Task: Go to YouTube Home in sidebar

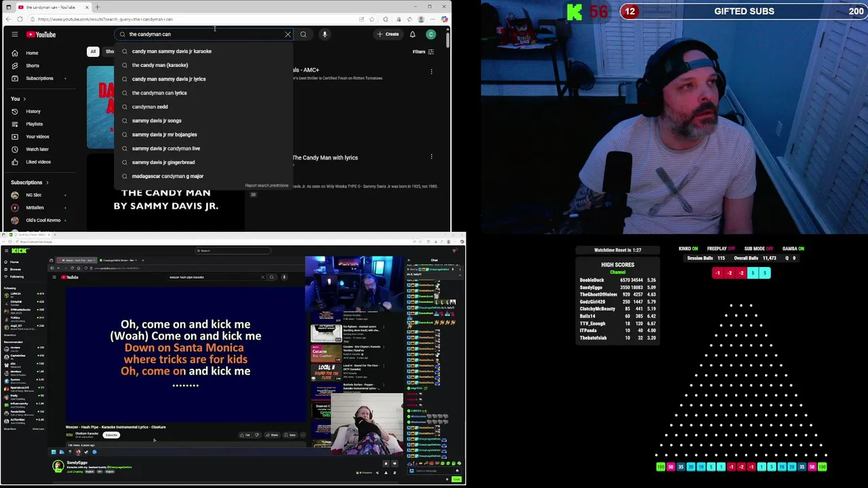Action: point(32,53)
